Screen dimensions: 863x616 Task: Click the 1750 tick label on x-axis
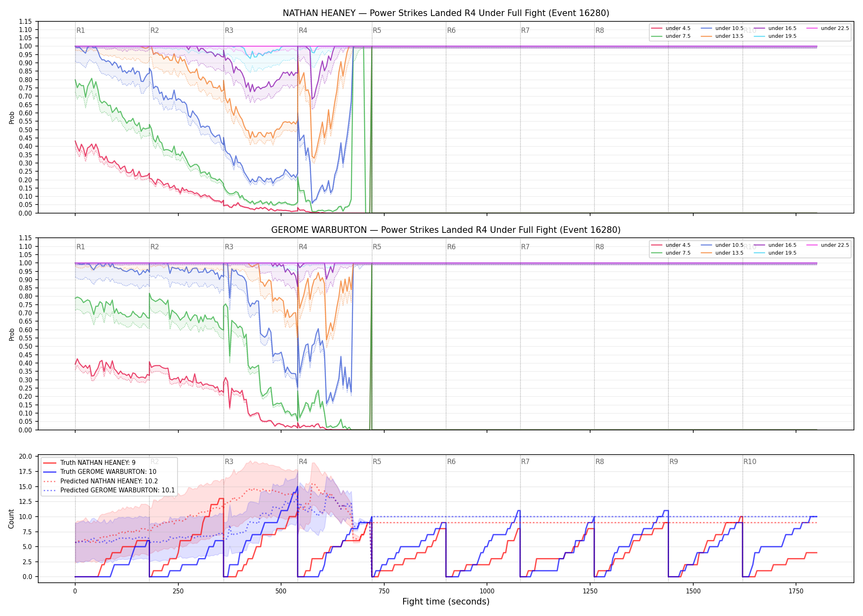click(x=796, y=591)
